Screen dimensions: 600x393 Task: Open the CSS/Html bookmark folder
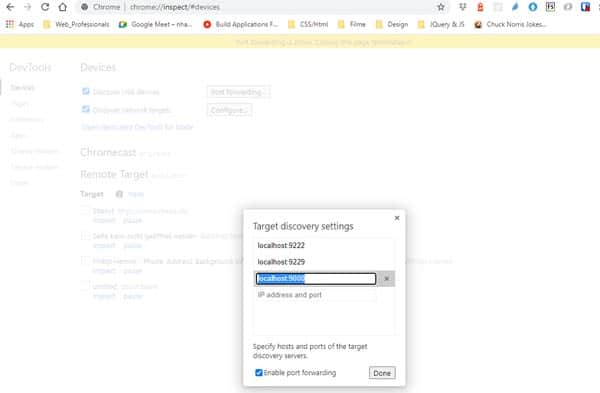[308, 24]
